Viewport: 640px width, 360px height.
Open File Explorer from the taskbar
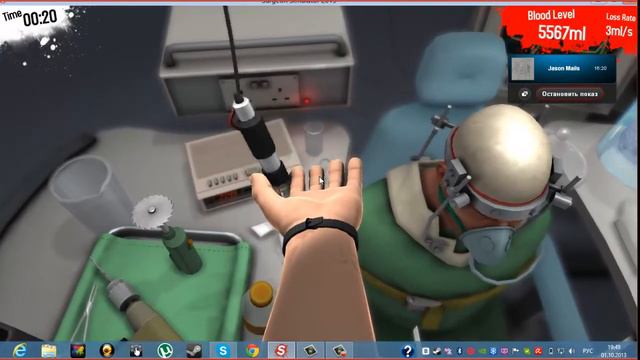click(x=49, y=351)
